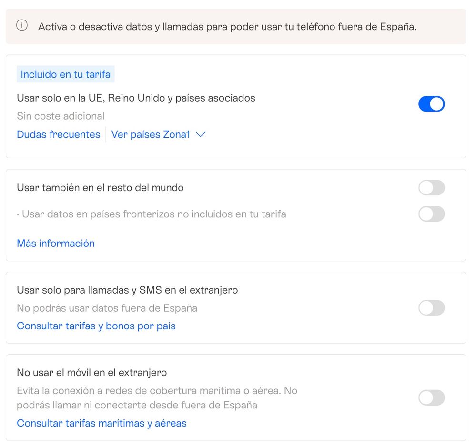Click the 'No usar el móvil en el extranjero' heading
Viewport: 476px width, 448px height.
(x=91, y=372)
